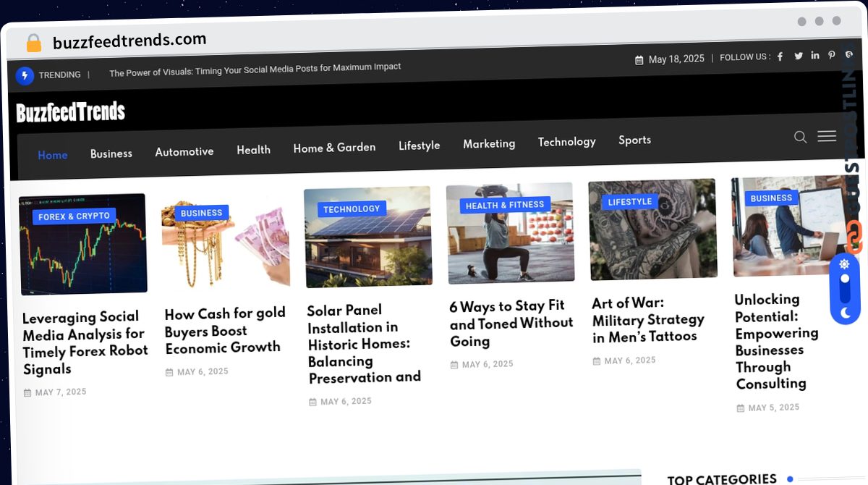The image size is (868, 485).
Task: Click the tattoo article thumbnail image
Action: [652, 229]
